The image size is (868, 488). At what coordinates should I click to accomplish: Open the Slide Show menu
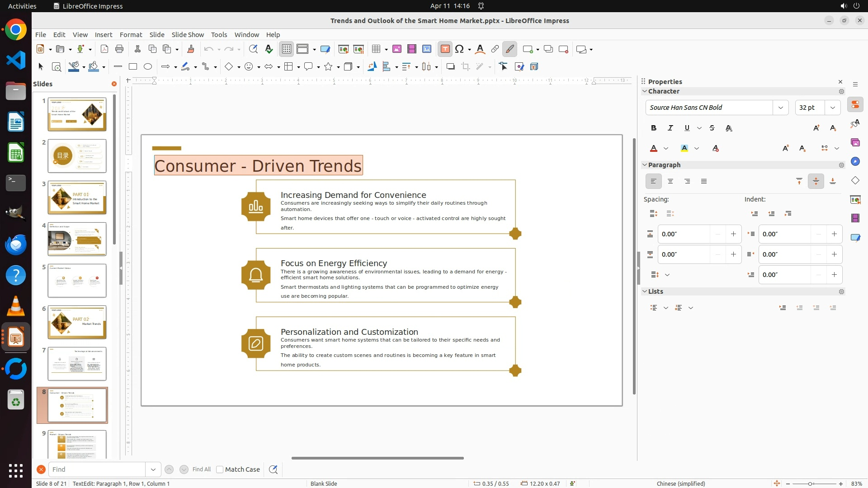pyautogui.click(x=188, y=35)
